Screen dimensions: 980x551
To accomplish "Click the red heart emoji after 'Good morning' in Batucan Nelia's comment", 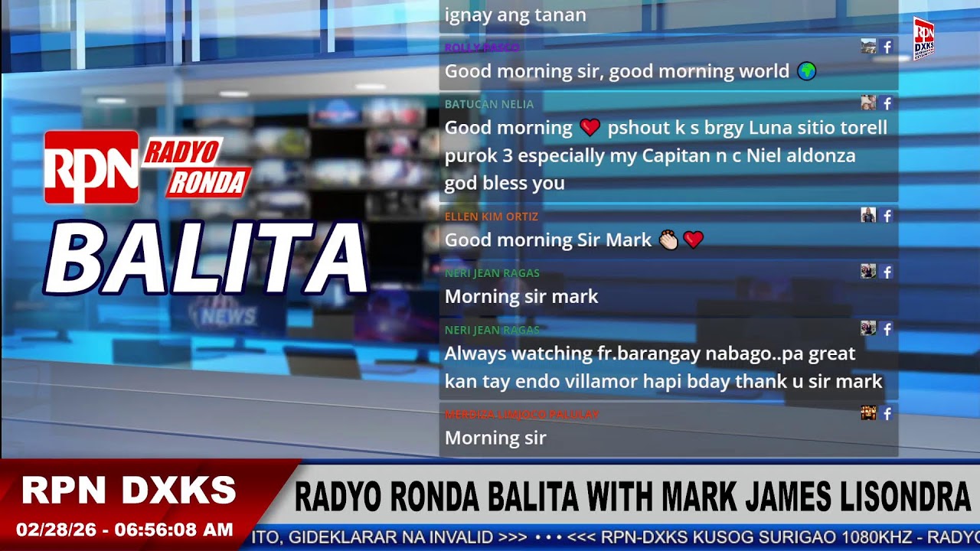I will 590,128.
